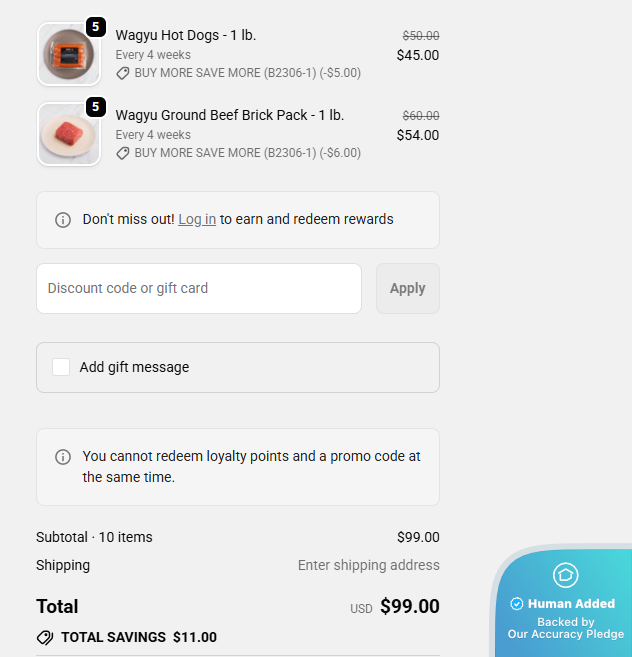Click the Ground Beef quantity badge
Screen dimensions: 632x657
click(x=96, y=107)
